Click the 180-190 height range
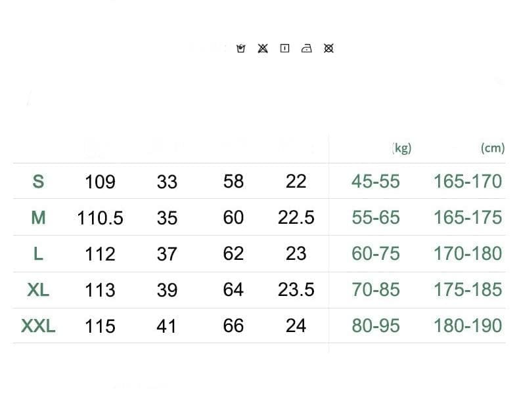Screen dimensions: 519x420 (468, 325)
